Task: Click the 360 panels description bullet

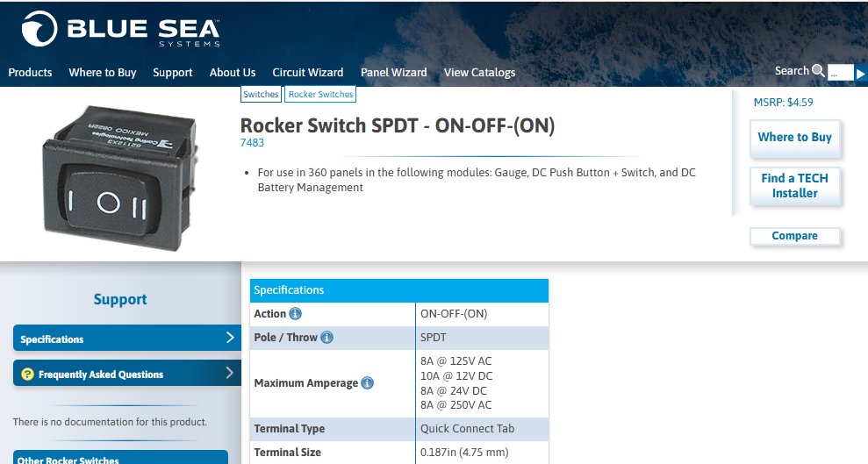Action: [x=476, y=180]
